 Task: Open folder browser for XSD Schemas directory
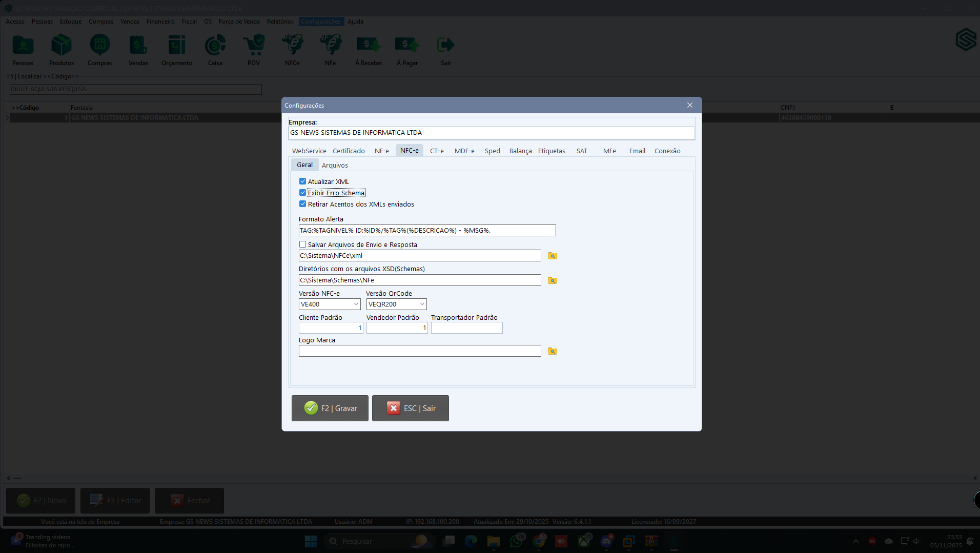click(552, 280)
